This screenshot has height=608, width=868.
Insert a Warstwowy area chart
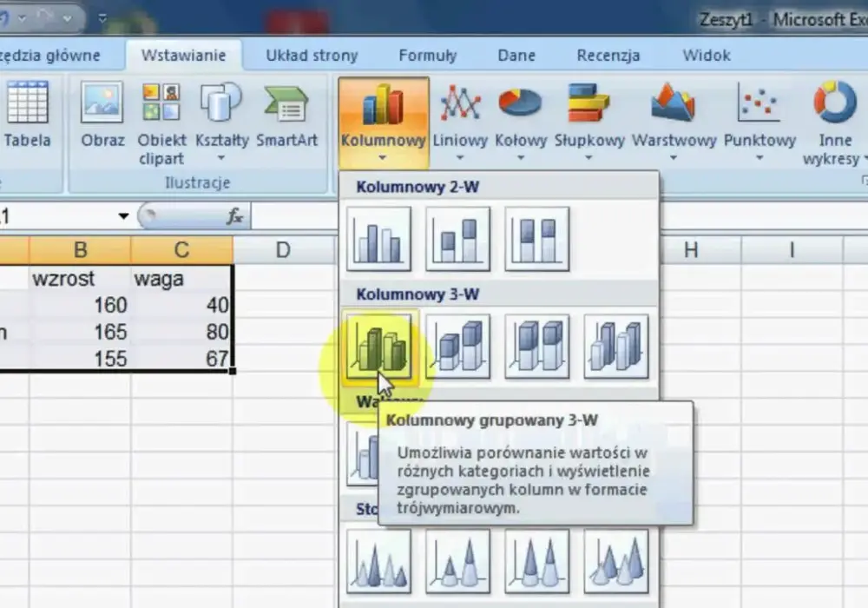(674, 122)
